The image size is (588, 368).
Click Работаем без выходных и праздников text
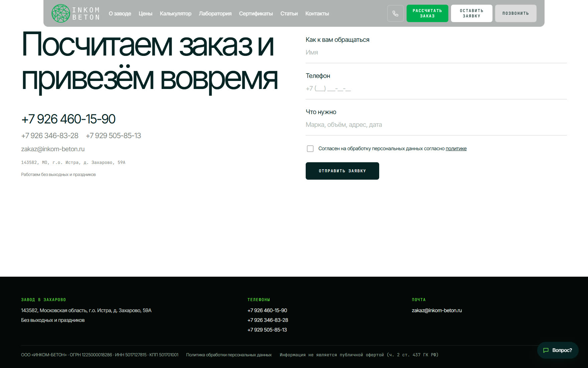58,175
